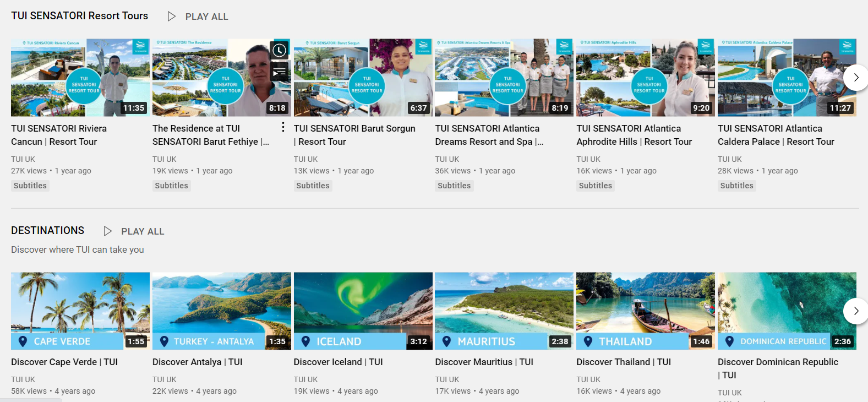Image resolution: width=868 pixels, height=402 pixels.
Task: Click 17K views text under Discover Mauritius
Action: coord(453,391)
